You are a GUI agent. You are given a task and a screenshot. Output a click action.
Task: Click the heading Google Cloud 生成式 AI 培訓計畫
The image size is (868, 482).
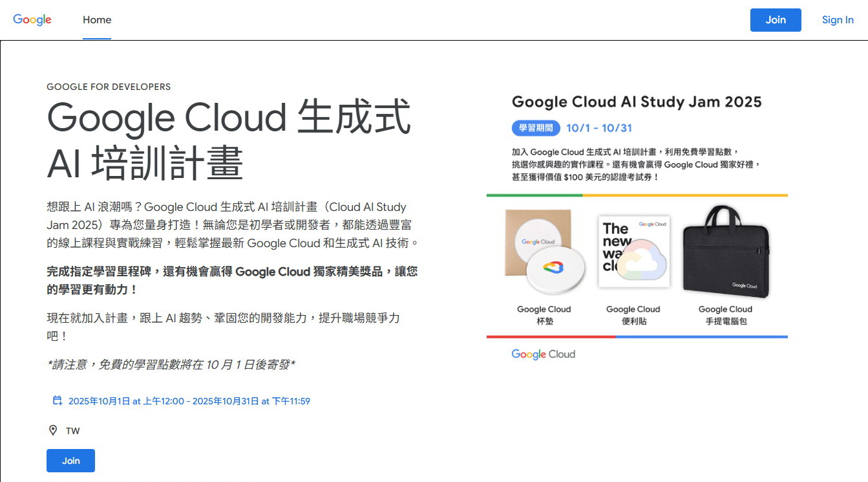(229, 140)
